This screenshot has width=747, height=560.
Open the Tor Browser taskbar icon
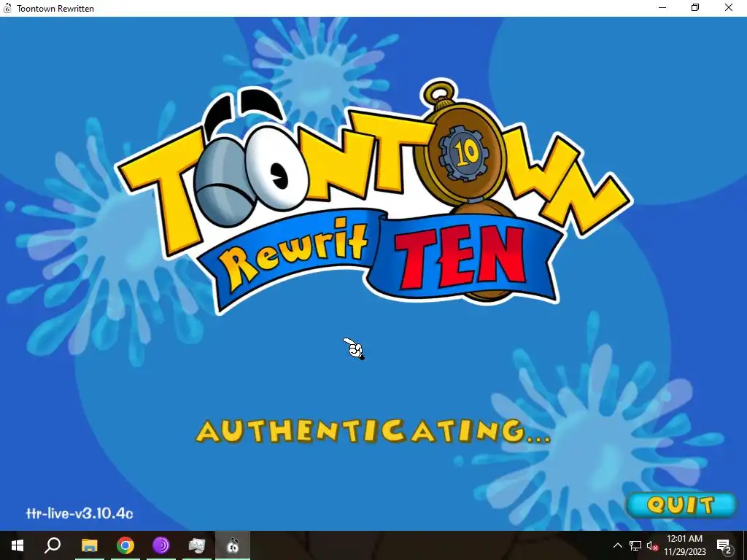[x=161, y=545]
